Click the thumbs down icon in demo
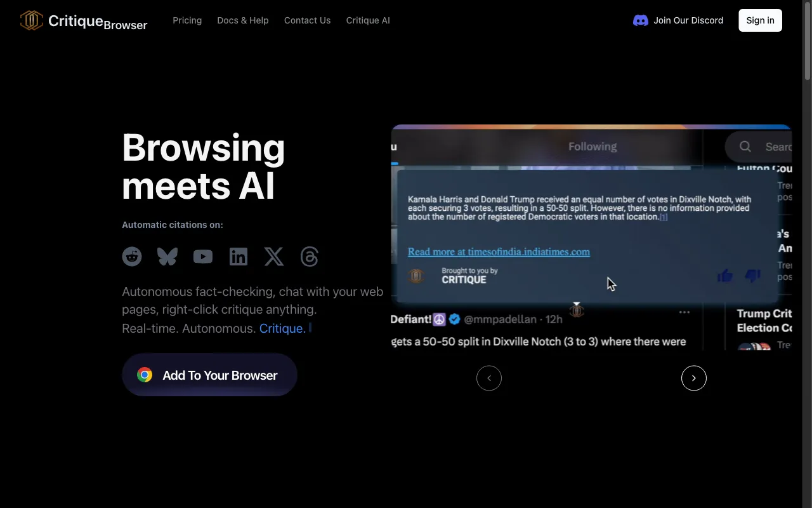The width and height of the screenshot is (812, 508). point(753,276)
